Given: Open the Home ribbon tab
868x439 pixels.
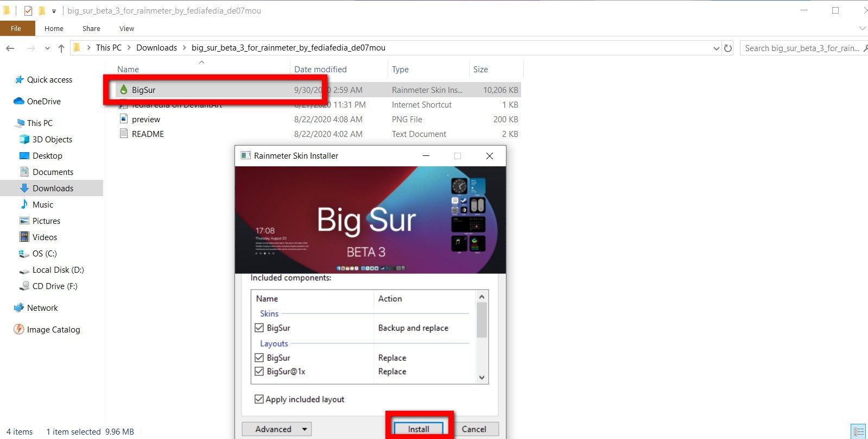Looking at the screenshot, I should coord(54,28).
